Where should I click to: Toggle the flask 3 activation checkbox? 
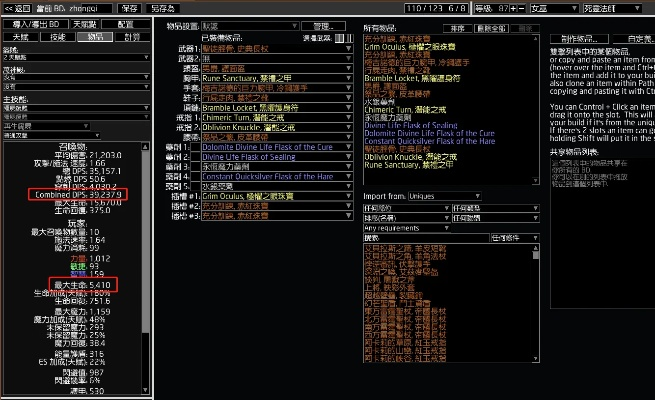[x=195, y=167]
